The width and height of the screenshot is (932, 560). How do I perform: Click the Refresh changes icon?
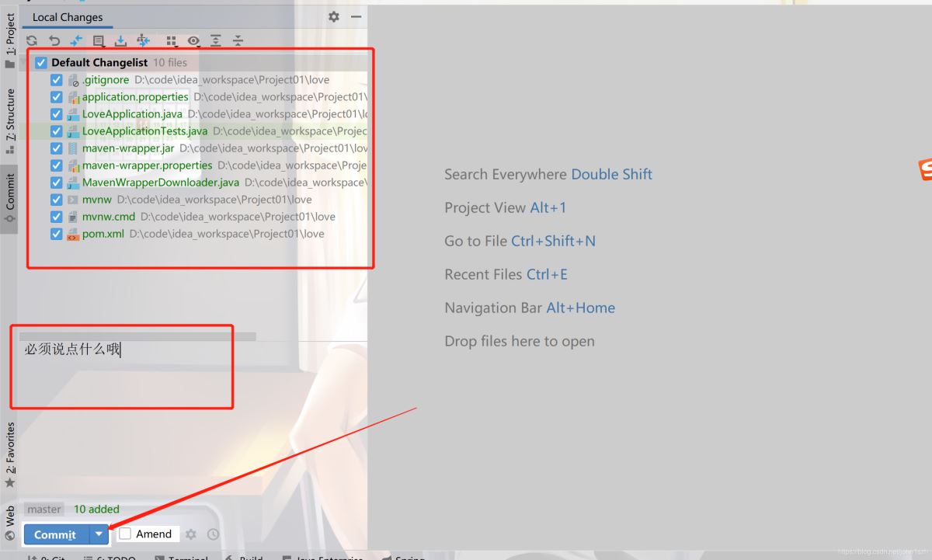[32, 40]
